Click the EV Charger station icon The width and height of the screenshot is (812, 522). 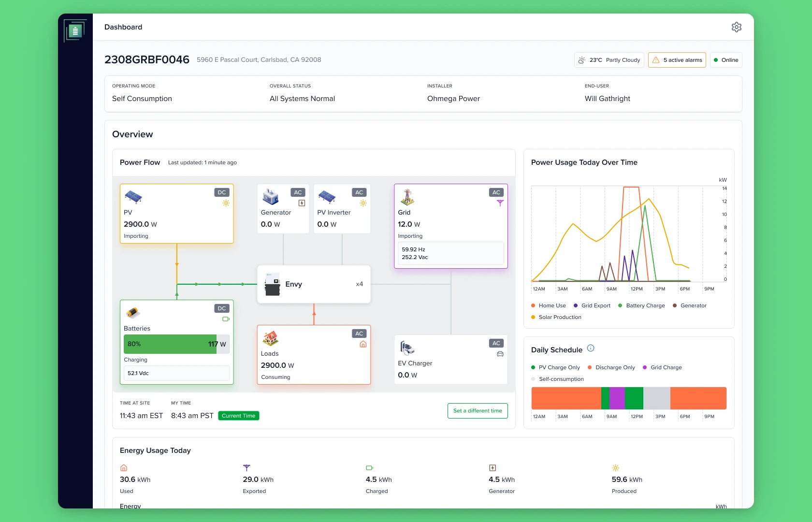pyautogui.click(x=407, y=348)
